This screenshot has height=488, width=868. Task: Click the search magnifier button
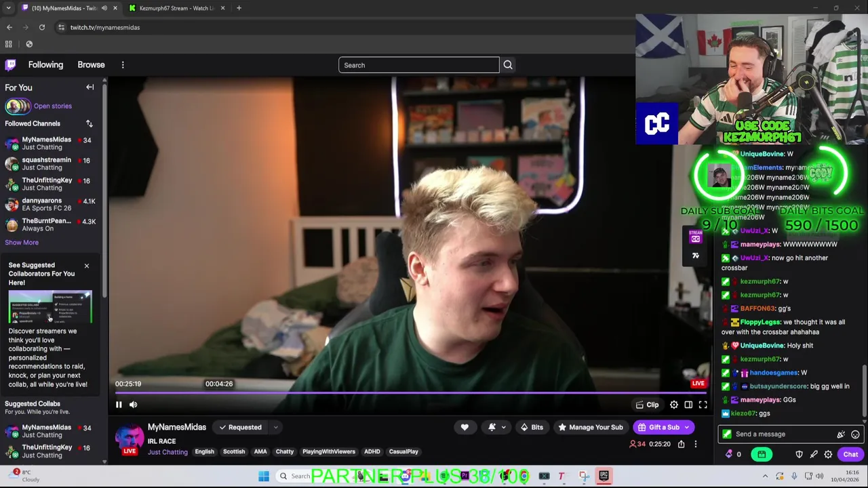point(508,65)
